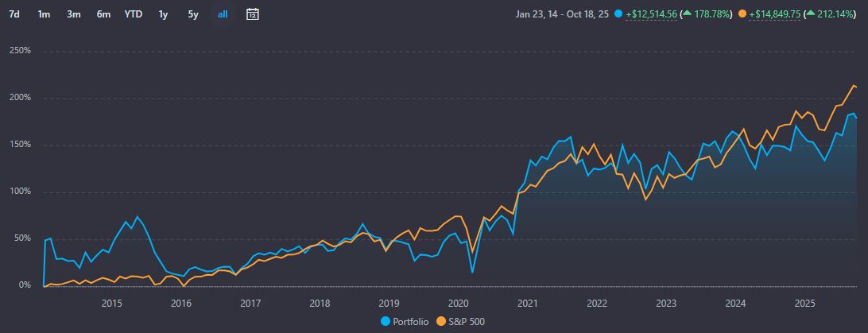Select the 7d time range
The height and width of the screenshot is (333, 868).
pos(14,14)
